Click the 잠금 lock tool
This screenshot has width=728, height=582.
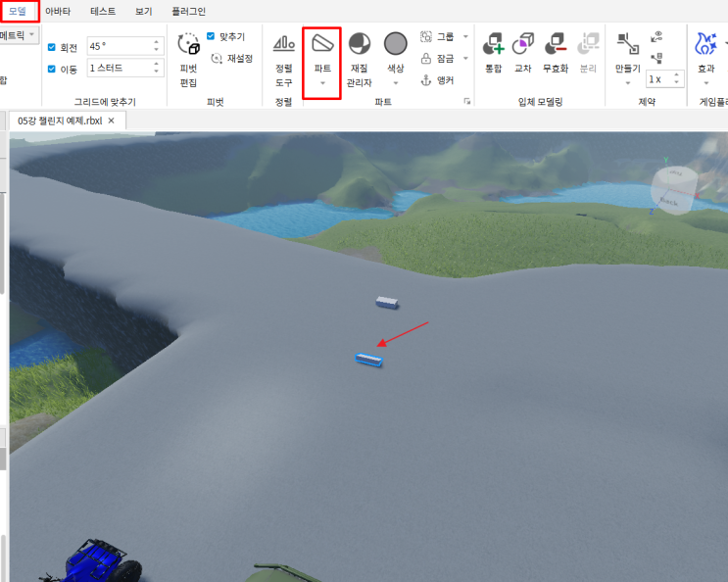pos(437,58)
